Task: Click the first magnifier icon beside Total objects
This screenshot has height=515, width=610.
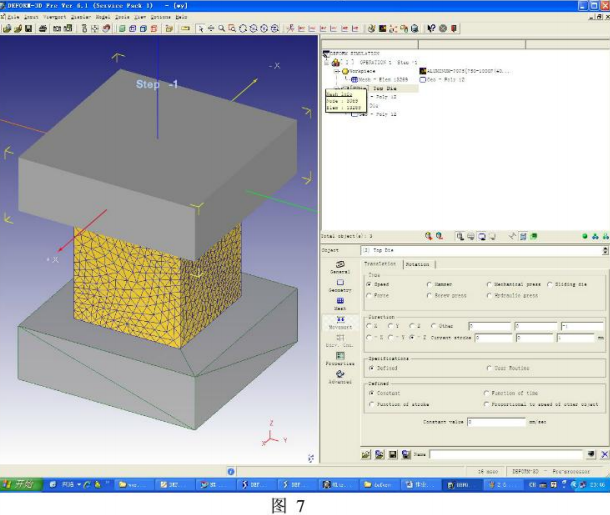Action: (428, 236)
